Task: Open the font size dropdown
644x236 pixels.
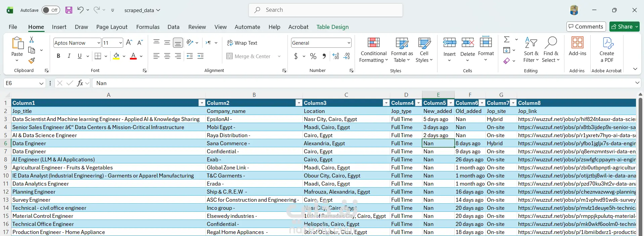Action: 121,43
